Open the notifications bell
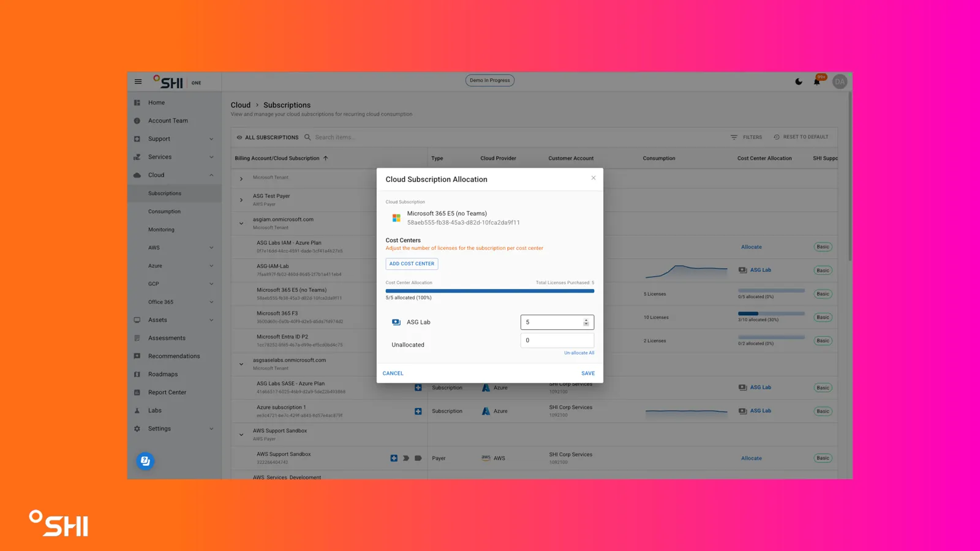The image size is (980, 551). [x=816, y=81]
